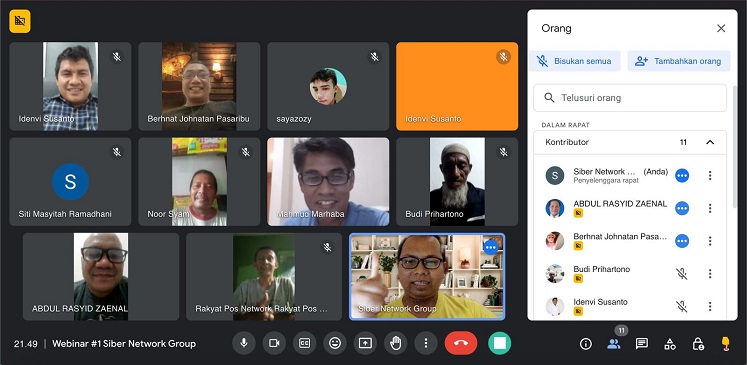Click the yellow icon at the toolbar's far right
The height and width of the screenshot is (365, 747).
pos(726,344)
